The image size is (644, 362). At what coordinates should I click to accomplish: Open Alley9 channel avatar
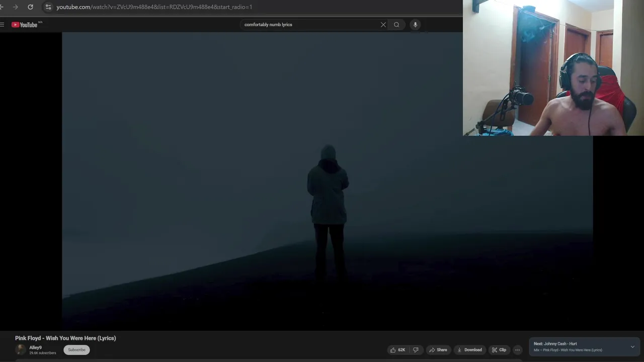(x=21, y=350)
